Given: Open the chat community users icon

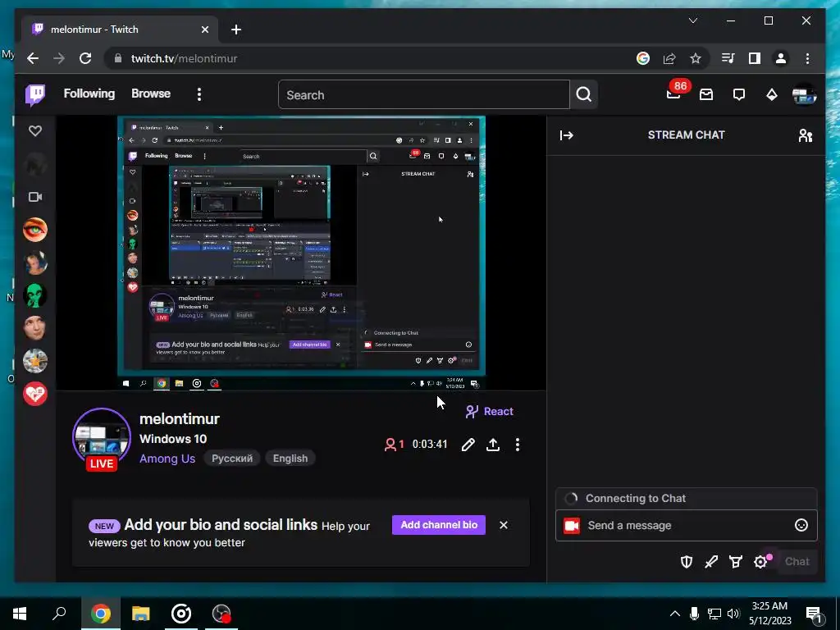Looking at the screenshot, I should (806, 135).
